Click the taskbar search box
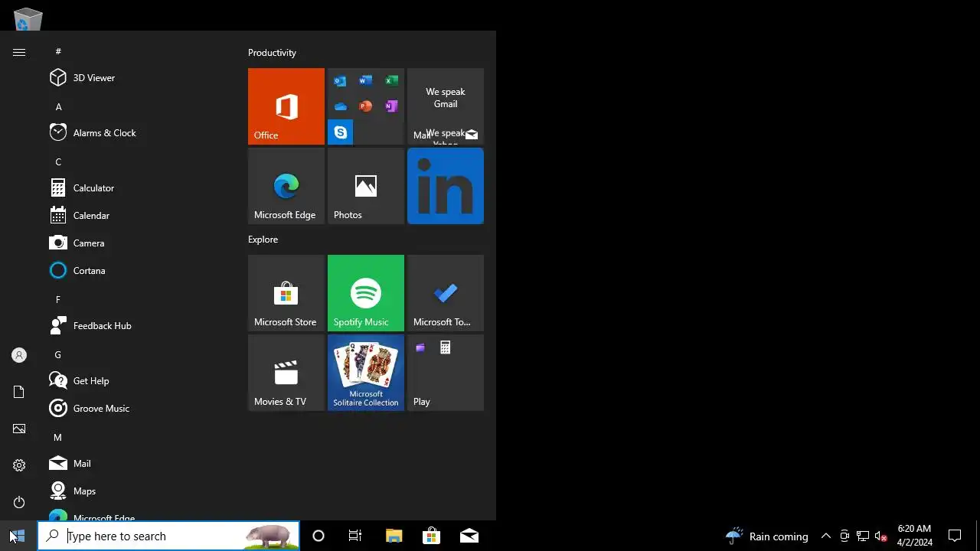Viewport: 980px width, 551px height. click(x=168, y=536)
